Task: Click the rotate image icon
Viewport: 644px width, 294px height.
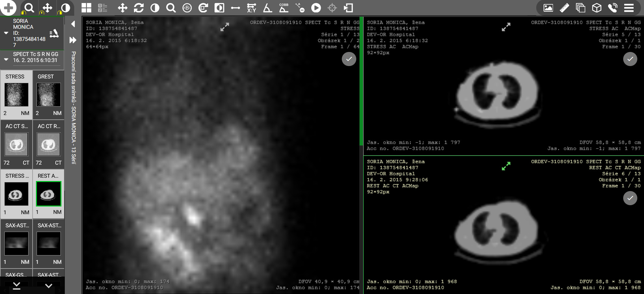Action: [x=203, y=8]
